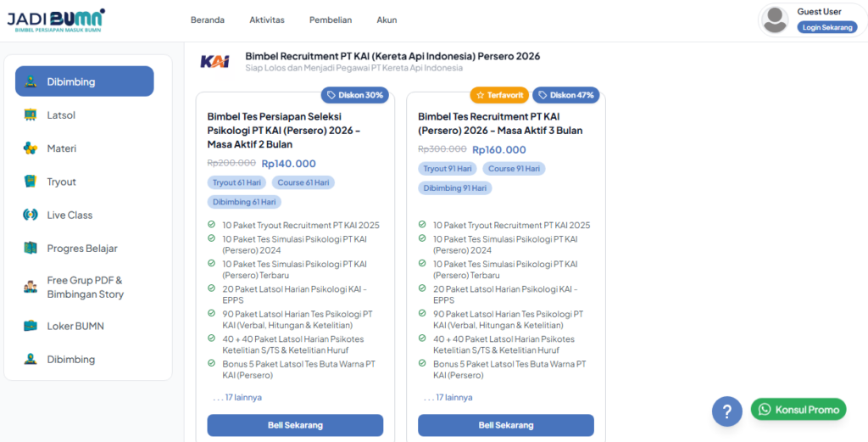This screenshot has width=868, height=442.
Task: Expand '17 lainnya' in the 2 Bulan package
Action: tap(237, 398)
